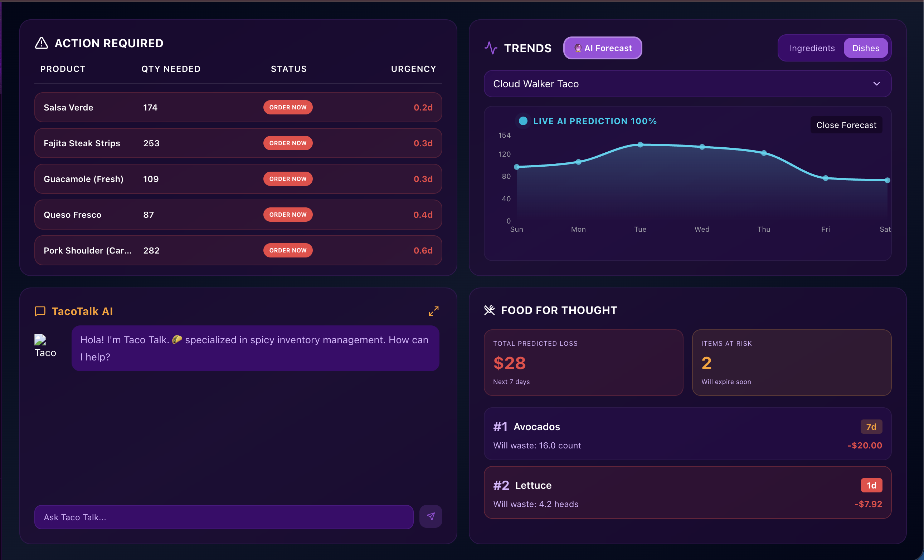Expand the Avocados waste item card
The height and width of the screenshot is (560, 924).
click(687, 434)
